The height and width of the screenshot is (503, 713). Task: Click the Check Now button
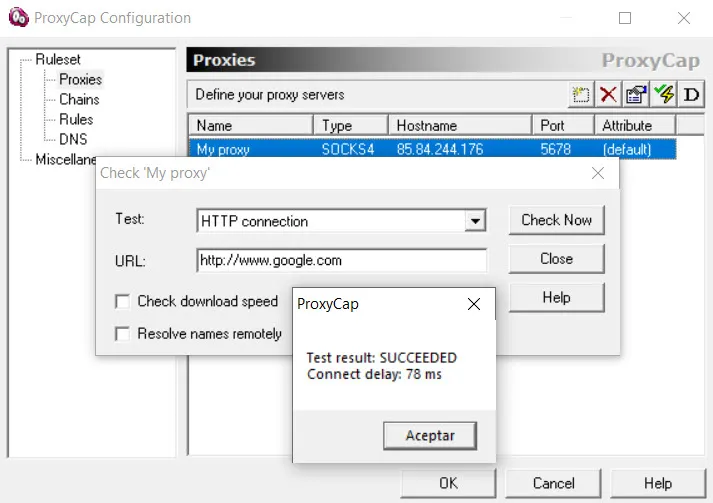557,220
